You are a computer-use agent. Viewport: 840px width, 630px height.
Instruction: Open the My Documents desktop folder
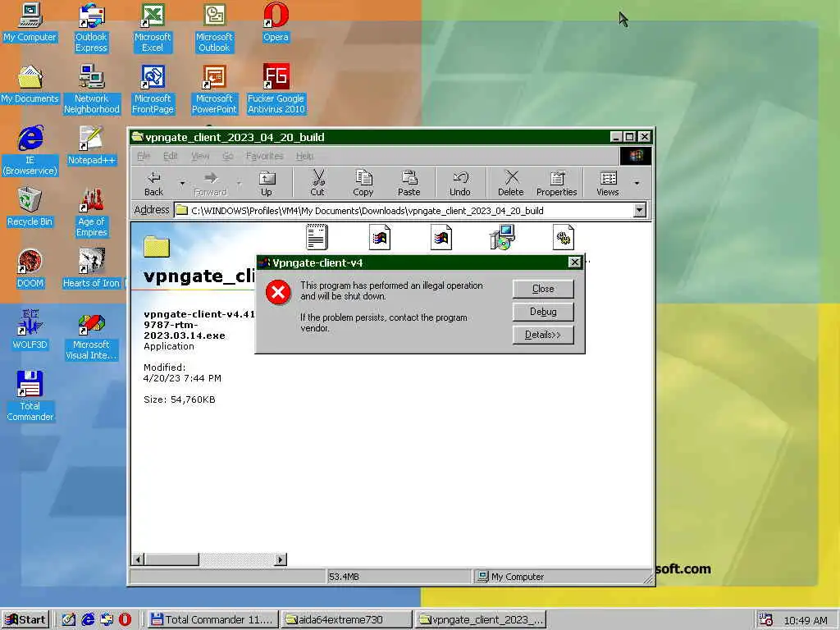pos(30,84)
